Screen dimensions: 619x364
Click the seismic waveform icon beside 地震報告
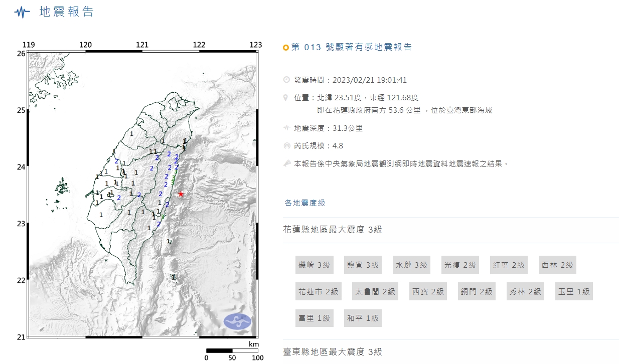click(22, 13)
